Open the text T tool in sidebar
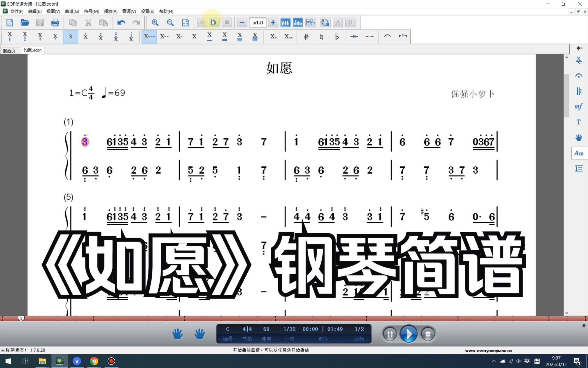 tap(579, 122)
